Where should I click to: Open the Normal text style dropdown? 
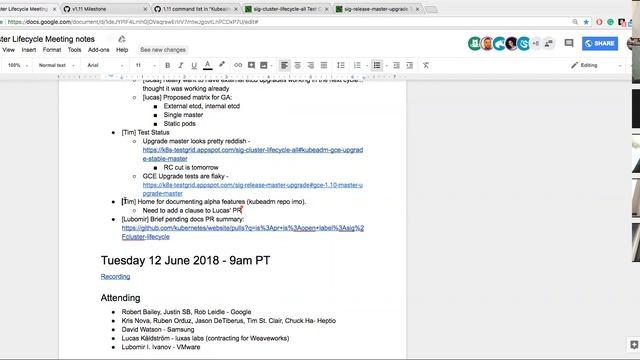(56, 65)
